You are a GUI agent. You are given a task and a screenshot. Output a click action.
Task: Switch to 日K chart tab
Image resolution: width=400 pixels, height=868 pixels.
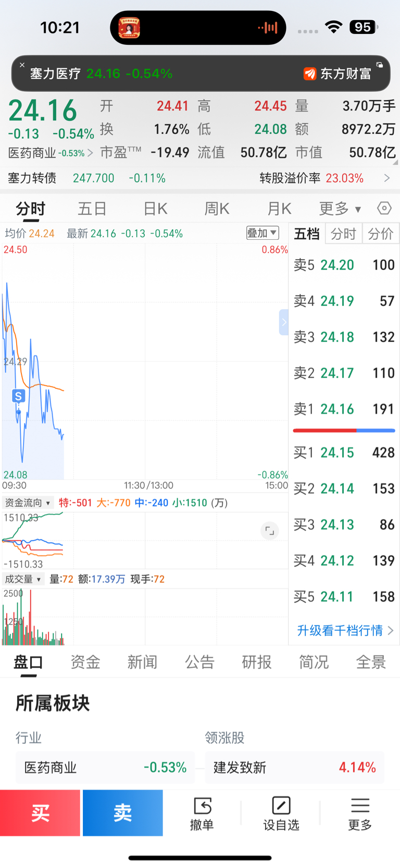click(155, 209)
